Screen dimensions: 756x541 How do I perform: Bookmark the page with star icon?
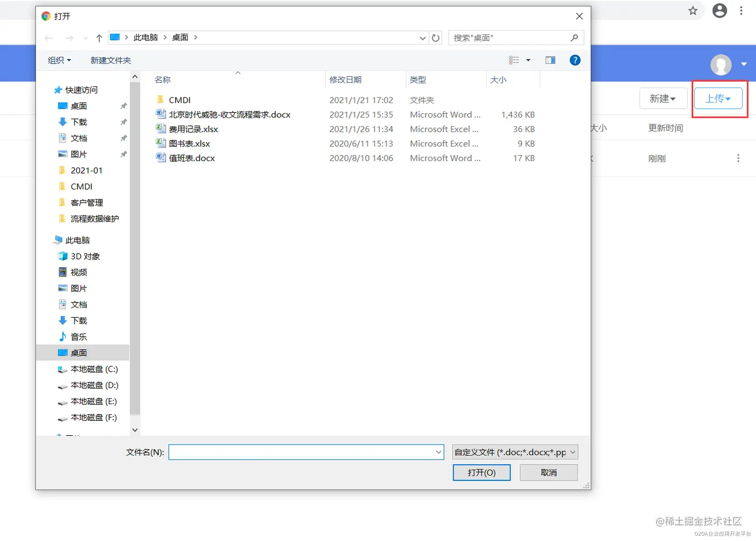(x=693, y=11)
